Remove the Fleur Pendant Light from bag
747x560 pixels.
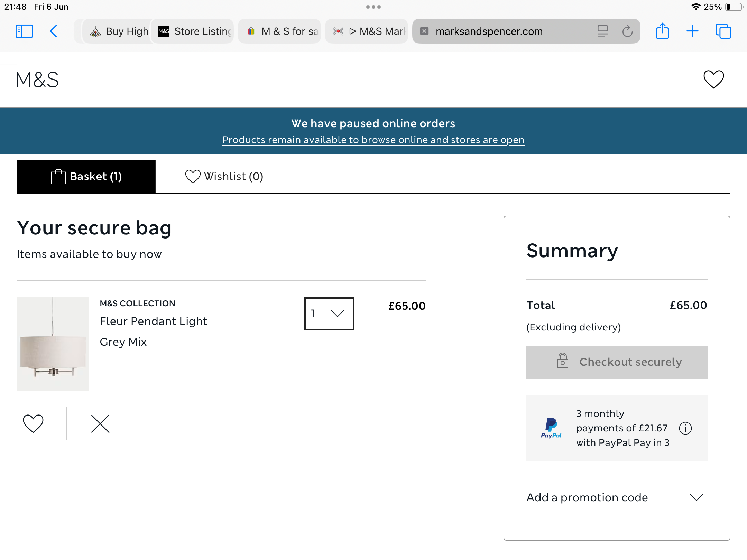coord(100,424)
